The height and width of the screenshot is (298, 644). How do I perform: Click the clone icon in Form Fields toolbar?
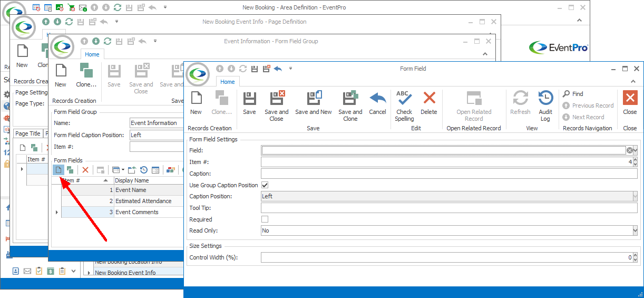pyautogui.click(x=70, y=170)
